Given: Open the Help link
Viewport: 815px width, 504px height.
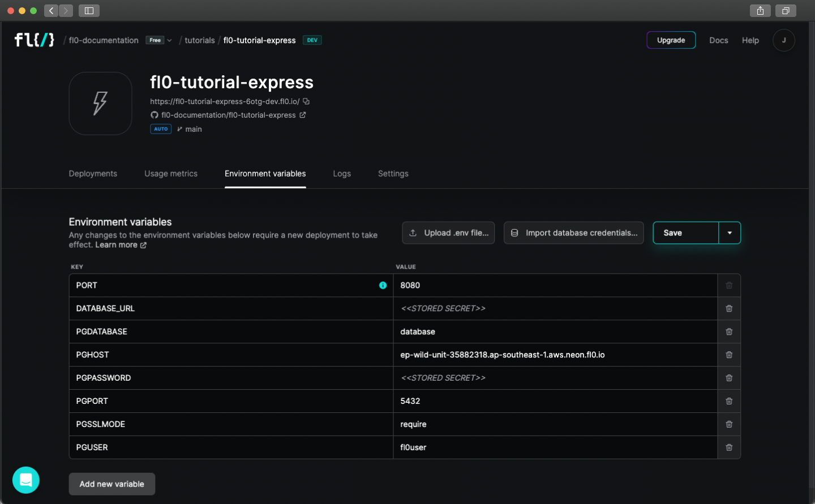Looking at the screenshot, I should [750, 40].
